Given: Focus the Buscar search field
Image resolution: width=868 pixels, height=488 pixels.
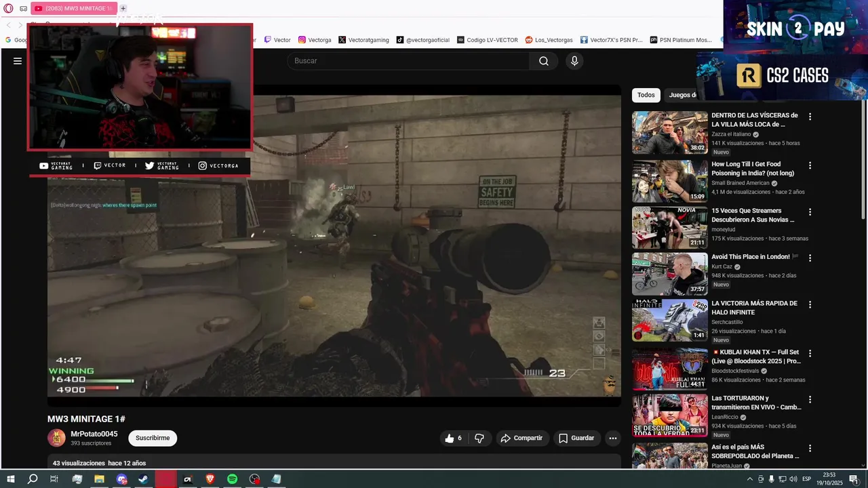Looking at the screenshot, I should [x=409, y=61].
